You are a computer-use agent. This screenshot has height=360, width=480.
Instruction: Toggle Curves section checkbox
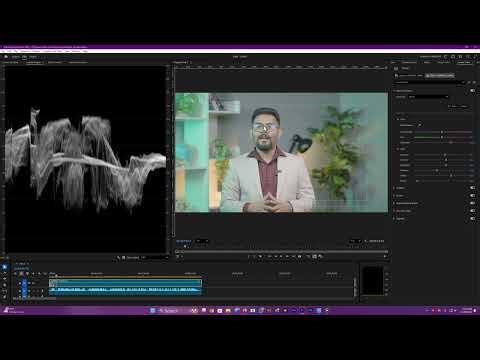pyautogui.click(x=472, y=196)
